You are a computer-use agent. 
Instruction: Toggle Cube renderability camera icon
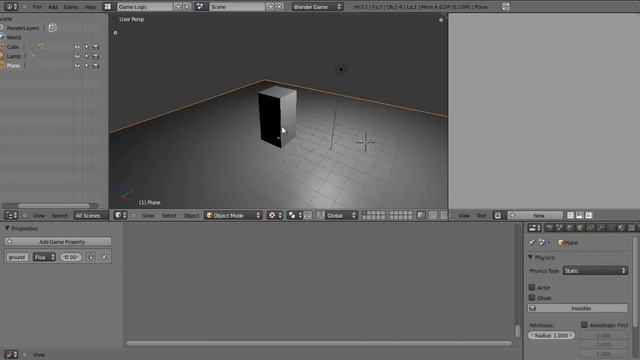pyautogui.click(x=96, y=47)
